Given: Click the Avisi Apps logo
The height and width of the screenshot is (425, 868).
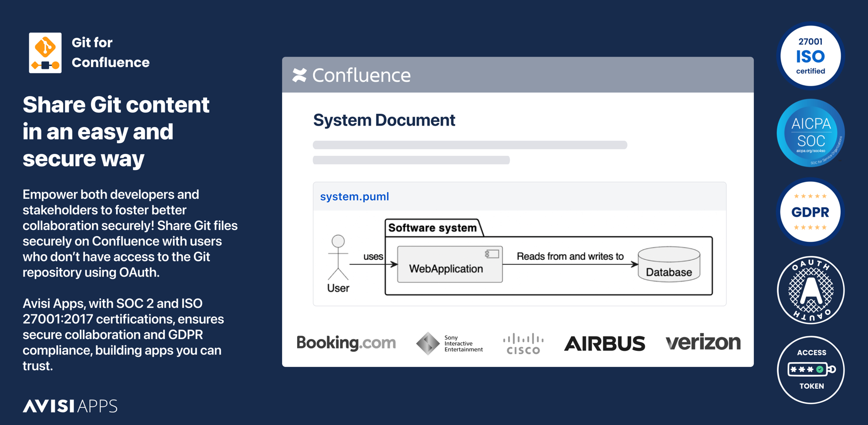Looking at the screenshot, I should coord(70,406).
